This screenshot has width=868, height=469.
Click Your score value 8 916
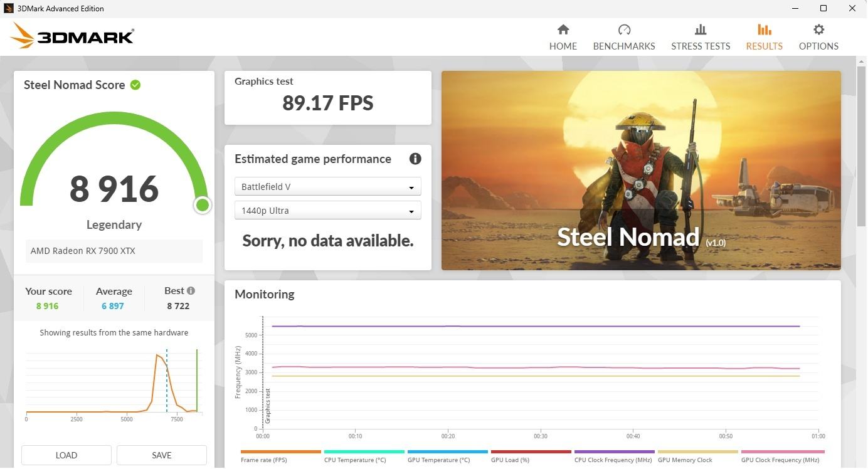pyautogui.click(x=48, y=306)
